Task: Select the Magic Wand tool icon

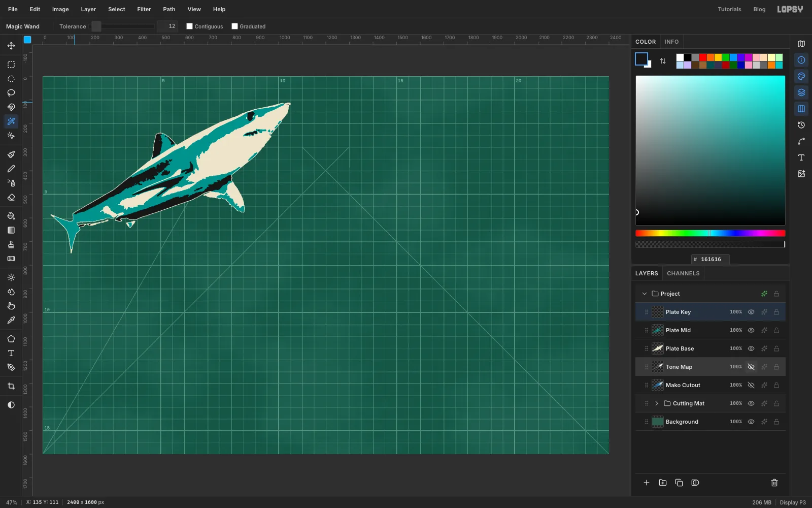Action: click(11, 121)
